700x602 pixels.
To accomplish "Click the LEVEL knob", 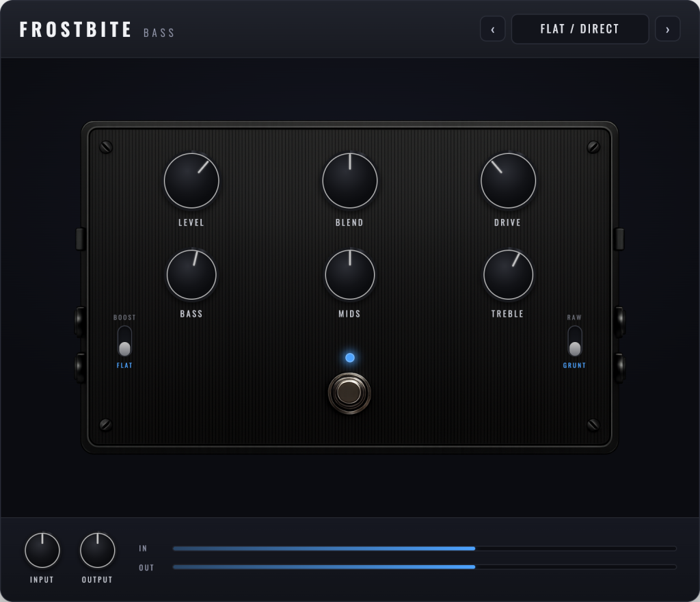I will click(x=191, y=181).
